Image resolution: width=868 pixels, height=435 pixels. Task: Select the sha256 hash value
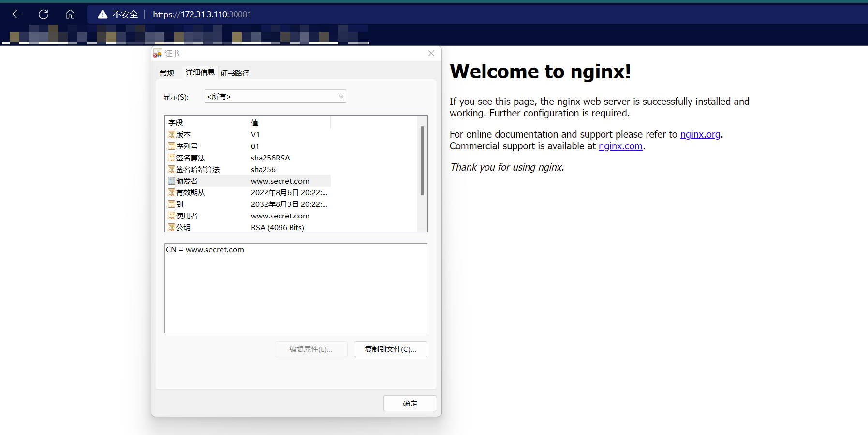click(x=263, y=169)
